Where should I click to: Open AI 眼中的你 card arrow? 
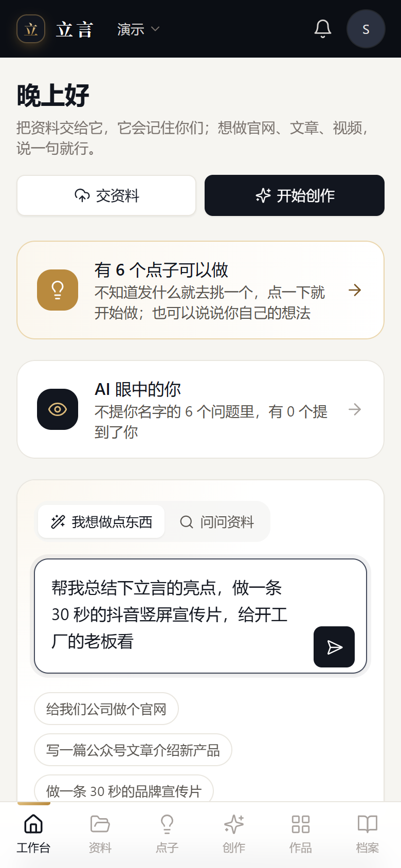[x=355, y=409]
